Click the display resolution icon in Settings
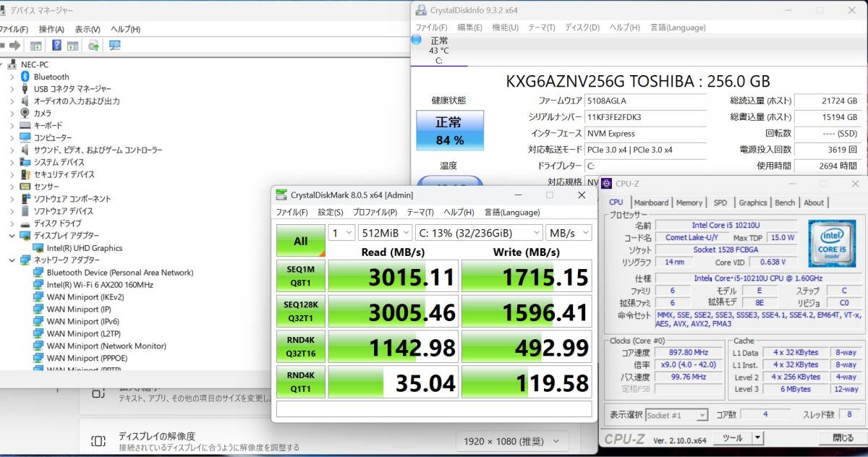The image size is (868, 457). pyautogui.click(x=98, y=440)
